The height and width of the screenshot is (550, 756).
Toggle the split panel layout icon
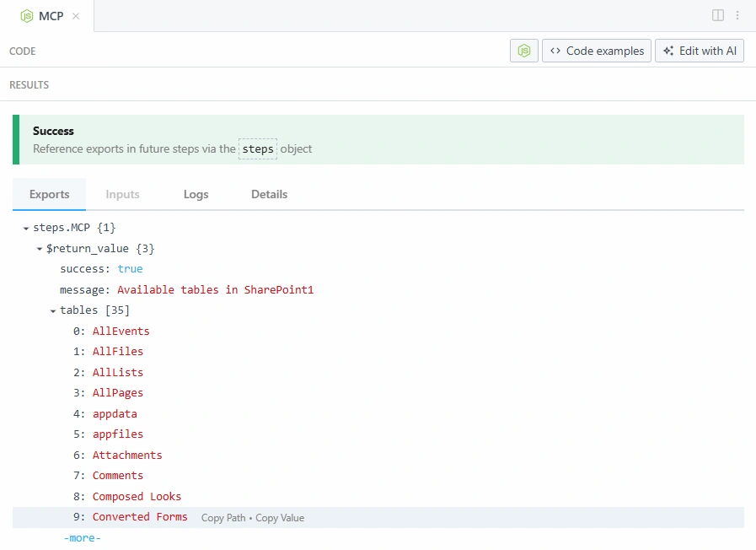[718, 15]
